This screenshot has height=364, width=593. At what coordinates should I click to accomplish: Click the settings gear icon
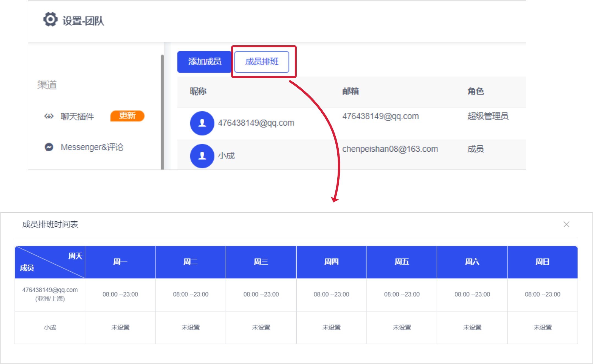tap(50, 20)
